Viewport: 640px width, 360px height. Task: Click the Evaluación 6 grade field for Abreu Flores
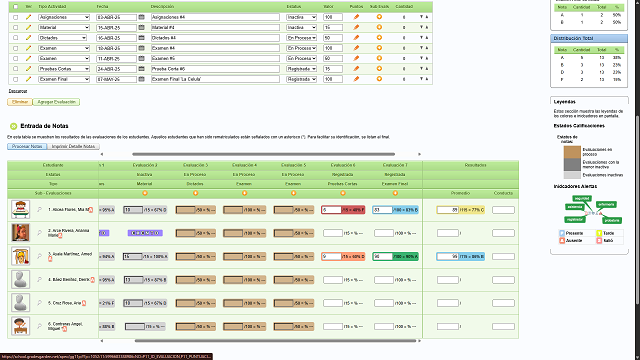point(331,210)
